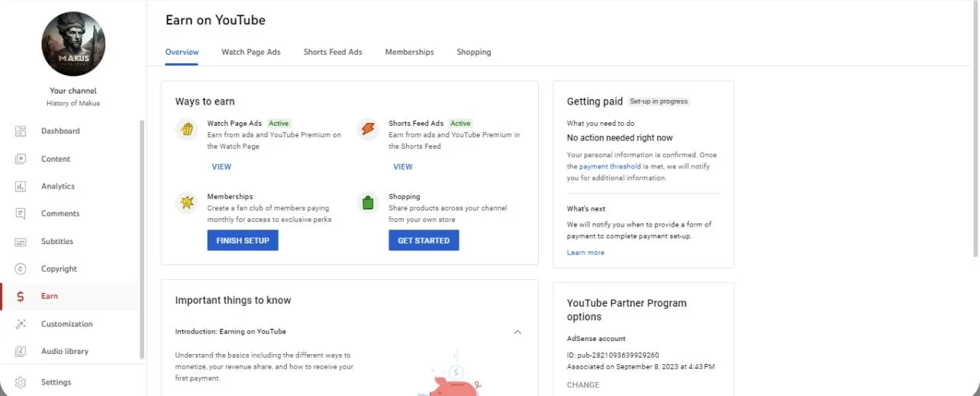The height and width of the screenshot is (396, 980).
Task: Click the Shopping bag icon
Action: (x=368, y=202)
